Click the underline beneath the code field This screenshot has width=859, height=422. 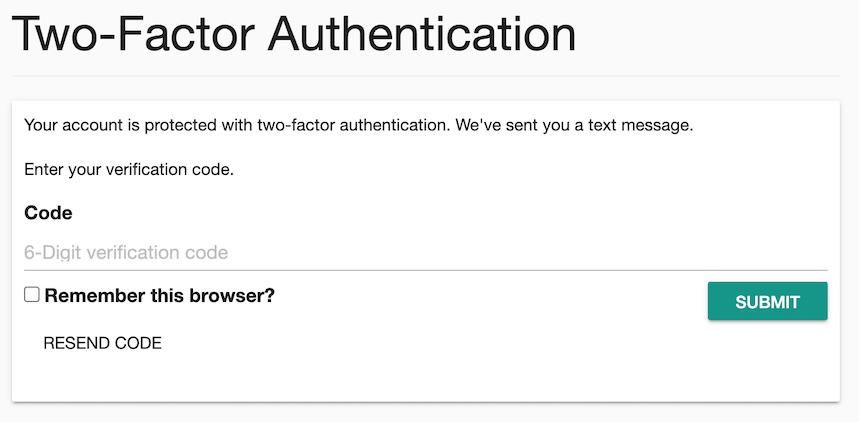point(425,270)
